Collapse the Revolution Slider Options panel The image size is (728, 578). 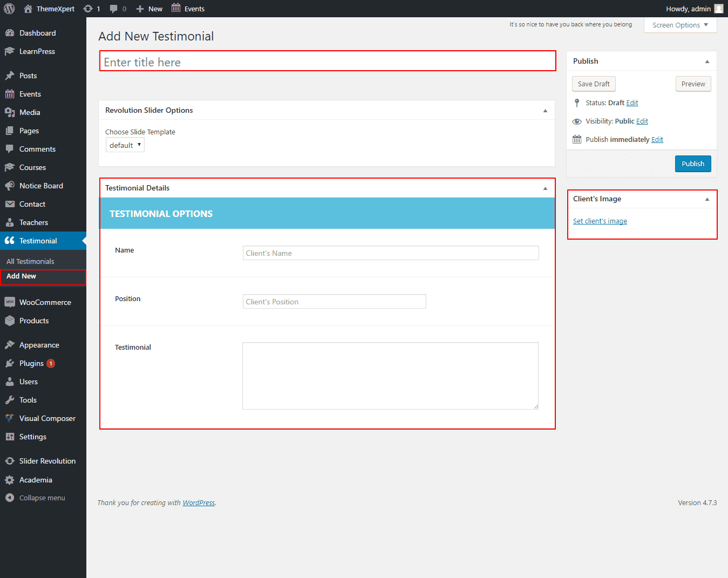(545, 111)
